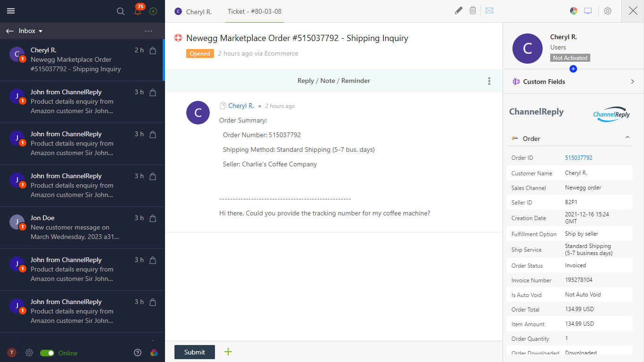This screenshot has height=362, width=644.
Task: Open notifications bell showing 75
Action: [x=138, y=11]
